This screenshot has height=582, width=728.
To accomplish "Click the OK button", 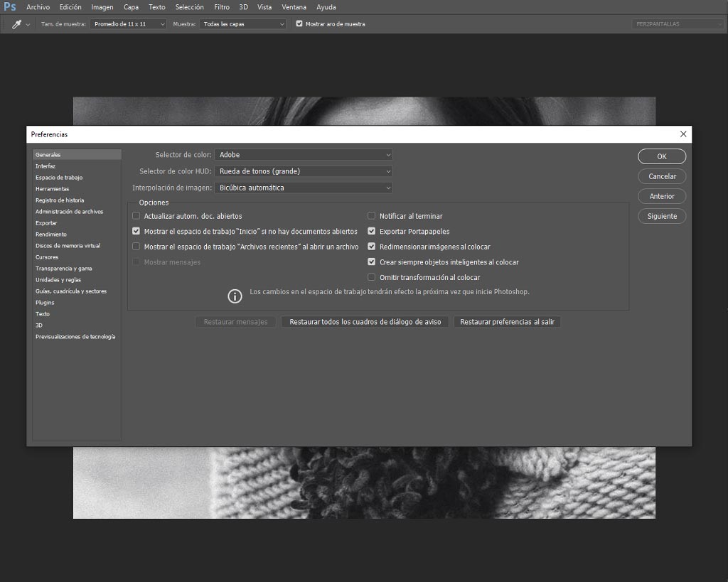I will (662, 156).
